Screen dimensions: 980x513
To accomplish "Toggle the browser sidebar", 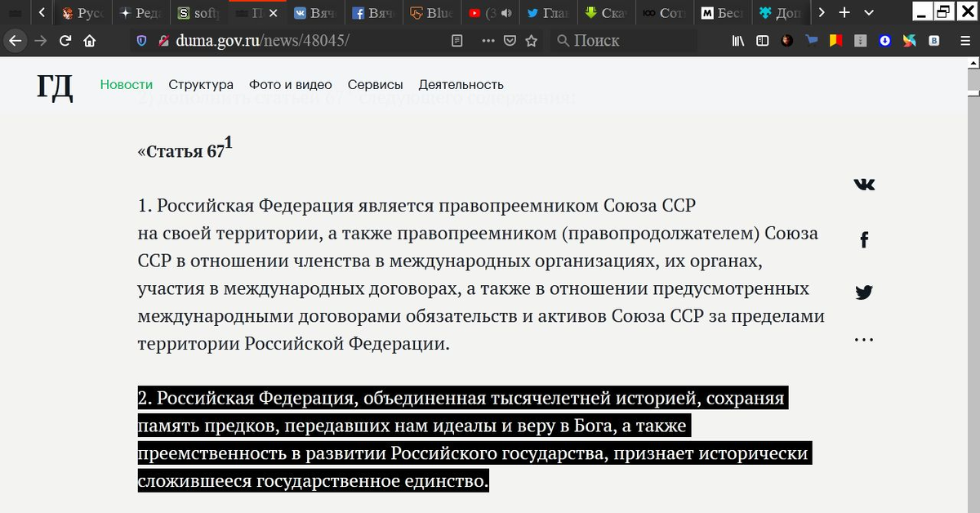I will [x=763, y=40].
